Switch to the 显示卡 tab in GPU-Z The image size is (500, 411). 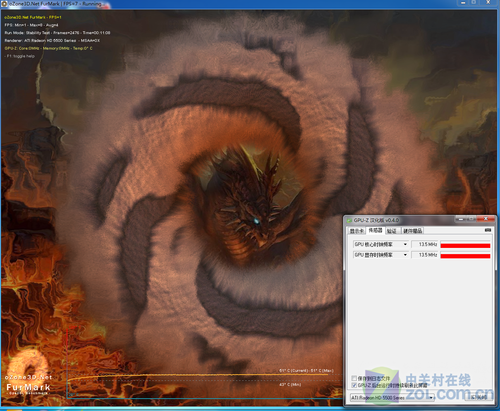(357, 231)
